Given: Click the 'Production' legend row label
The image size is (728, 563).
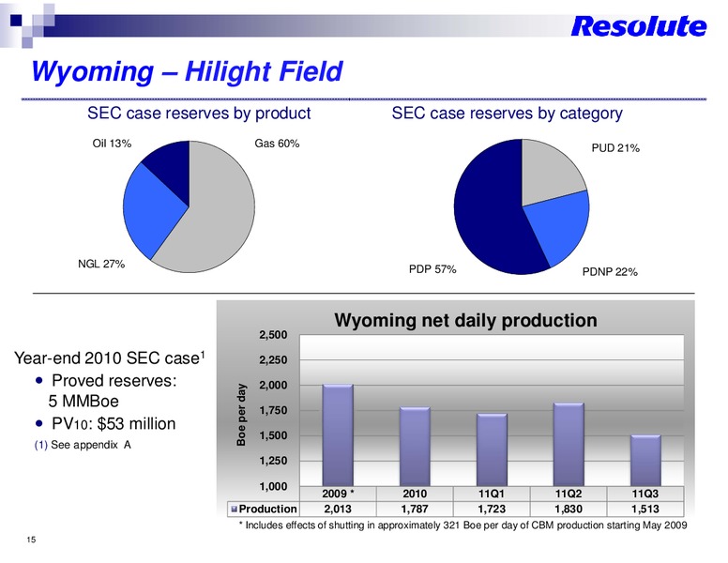Looking at the screenshot, I should coord(268,510).
